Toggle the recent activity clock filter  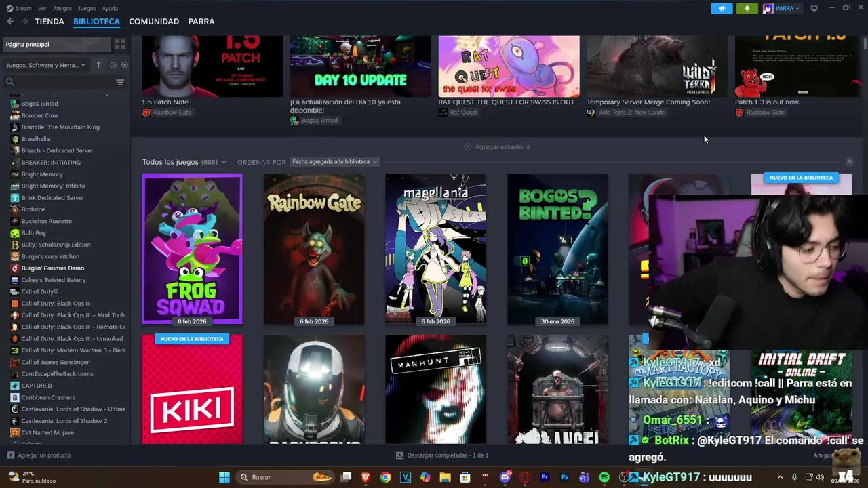tap(113, 65)
